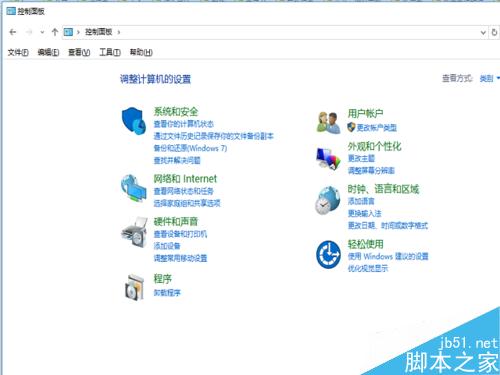Image resolution: width=500 pixels, height=375 pixels.
Task: Click 优化视觉显示 link
Action: coord(368,268)
